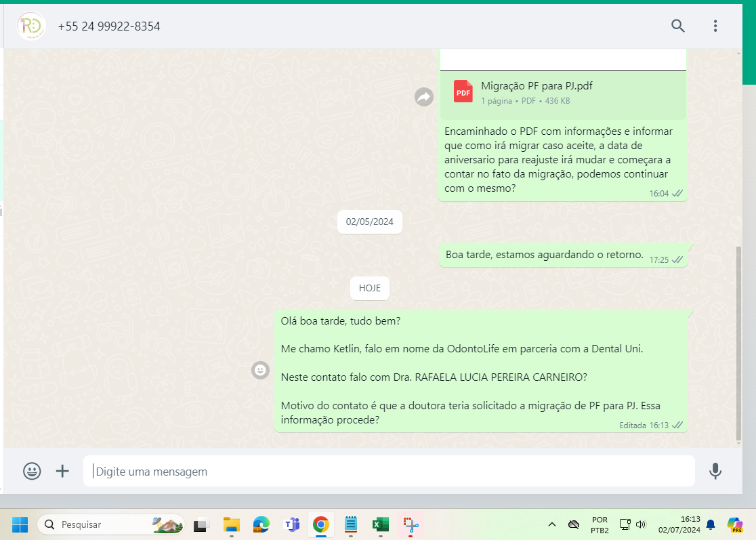Click the 17:25 message timestamp
Screen dimensions: 756x540
[x=658, y=260]
